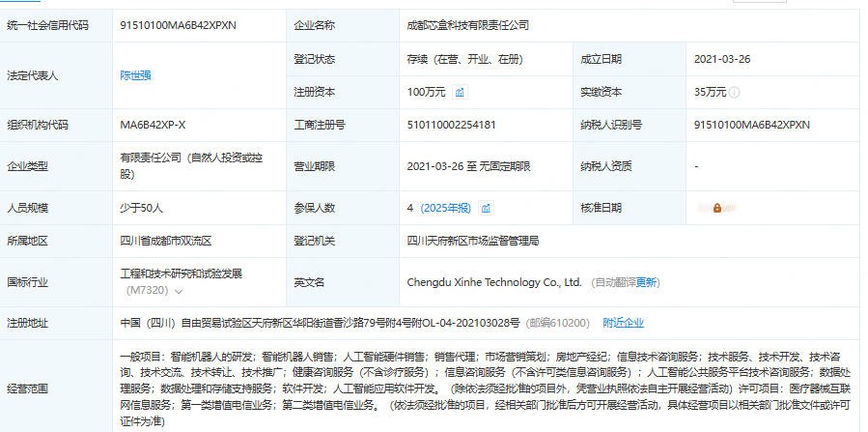Click registration status 存续 (在营、开业、在册)
868x432 pixels.
465,59
